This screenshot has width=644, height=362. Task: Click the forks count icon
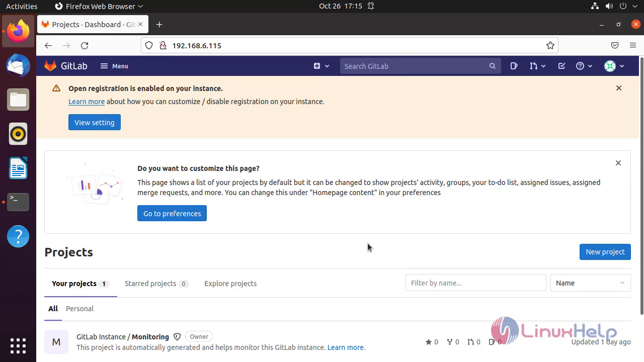pyautogui.click(x=450, y=342)
